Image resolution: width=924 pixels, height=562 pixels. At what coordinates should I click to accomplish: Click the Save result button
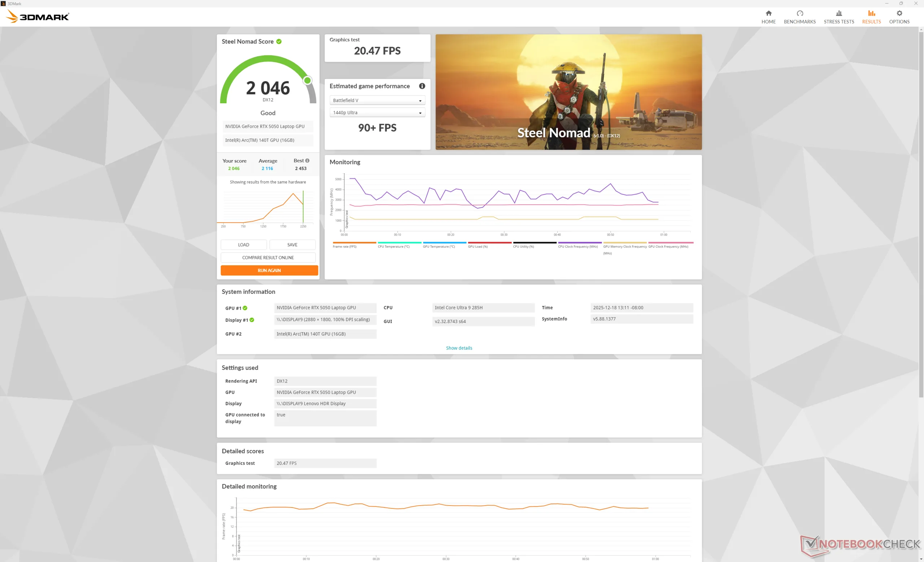[292, 245]
